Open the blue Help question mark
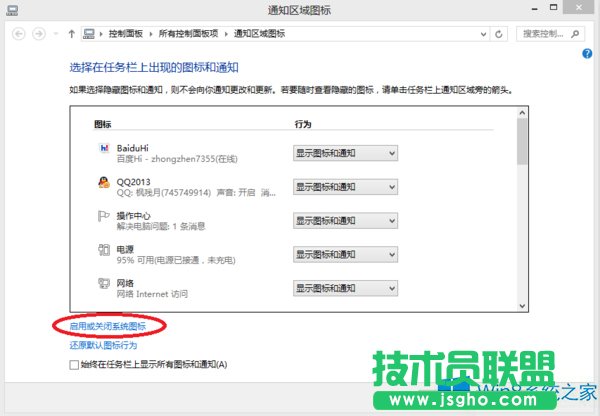Image resolution: width=600 pixels, height=416 pixels. [x=587, y=54]
